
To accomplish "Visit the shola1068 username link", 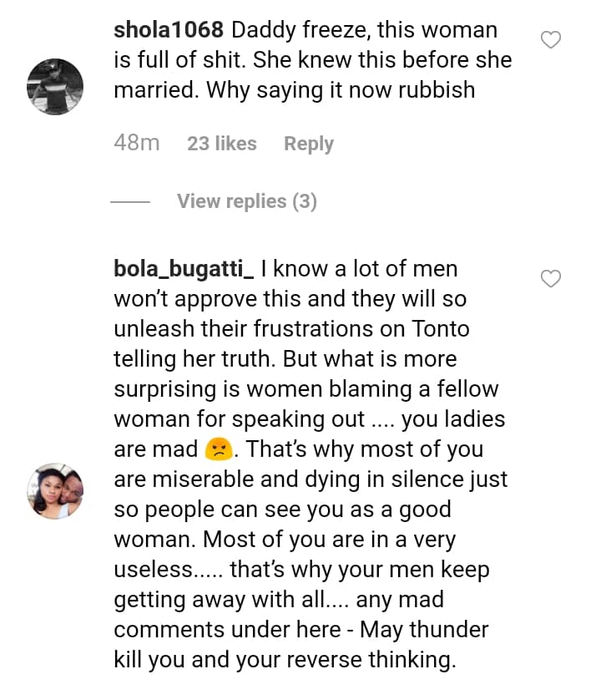I will coord(168,31).
